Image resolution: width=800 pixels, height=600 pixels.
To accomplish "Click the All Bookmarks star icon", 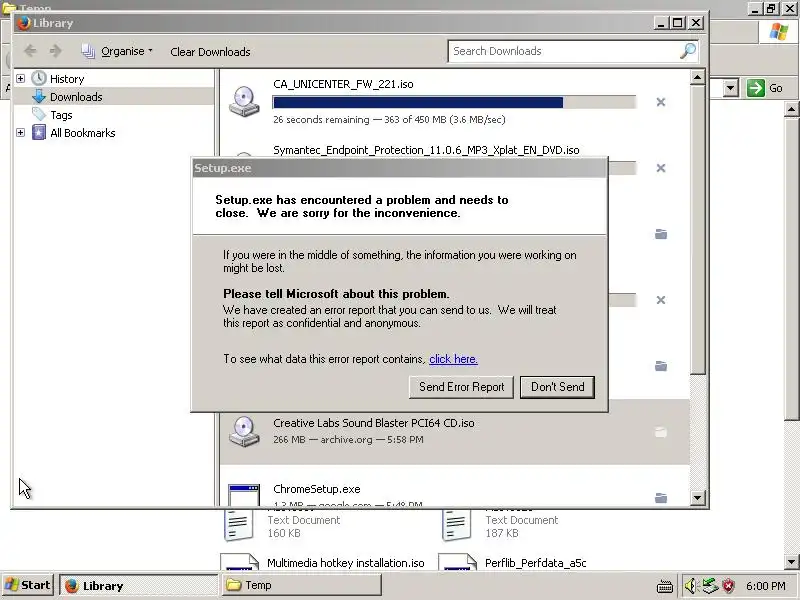I will pyautogui.click(x=39, y=133).
